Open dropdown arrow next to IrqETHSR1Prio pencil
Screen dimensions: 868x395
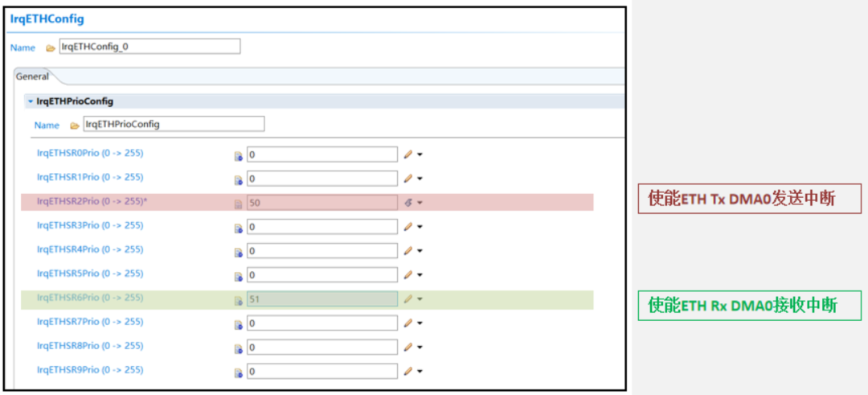(420, 179)
